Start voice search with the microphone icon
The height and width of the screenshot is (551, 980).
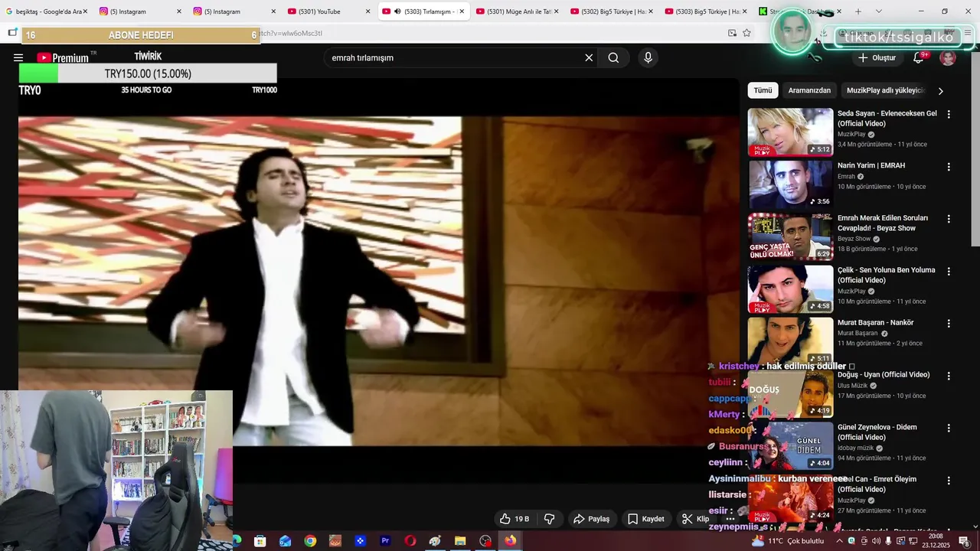click(648, 57)
